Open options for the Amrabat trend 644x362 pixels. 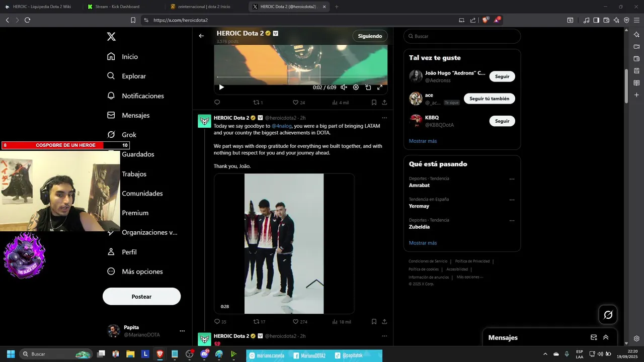pos(512,179)
